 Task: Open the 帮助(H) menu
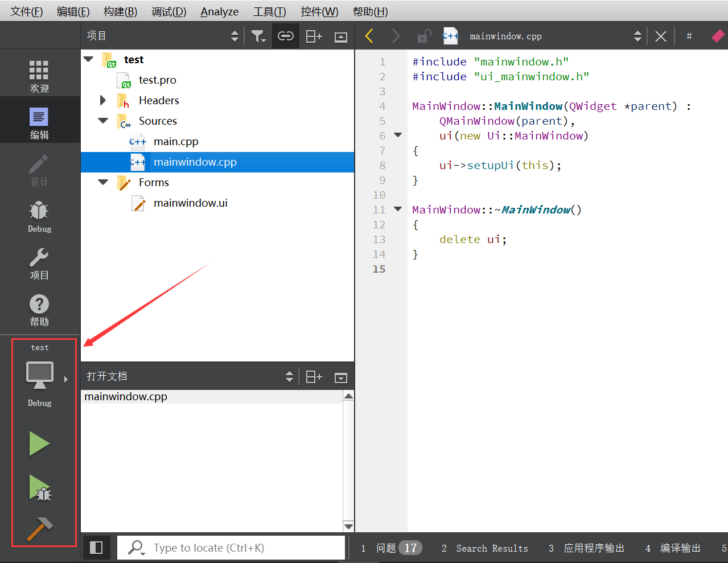click(x=371, y=11)
